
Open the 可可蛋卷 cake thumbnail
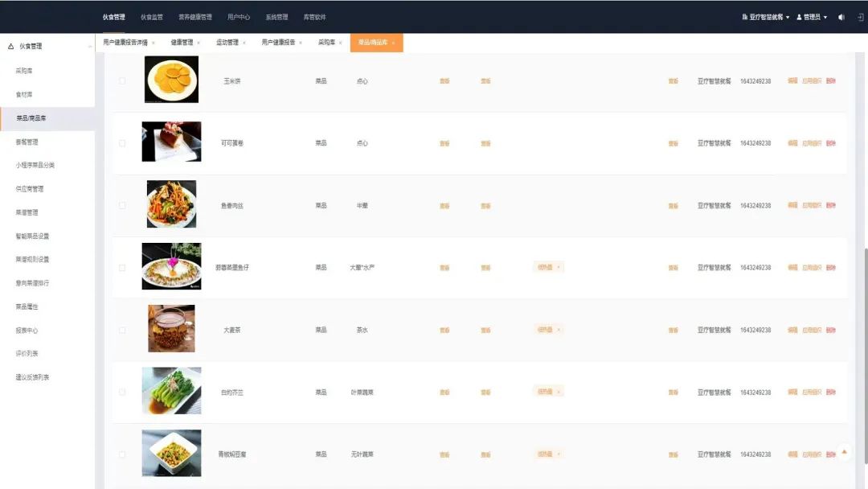pos(172,142)
